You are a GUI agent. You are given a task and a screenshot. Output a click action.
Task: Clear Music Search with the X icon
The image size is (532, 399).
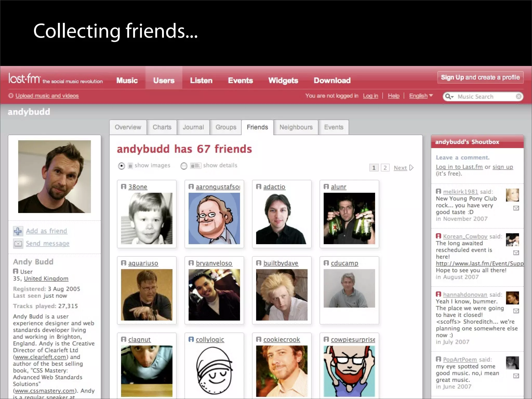point(518,97)
